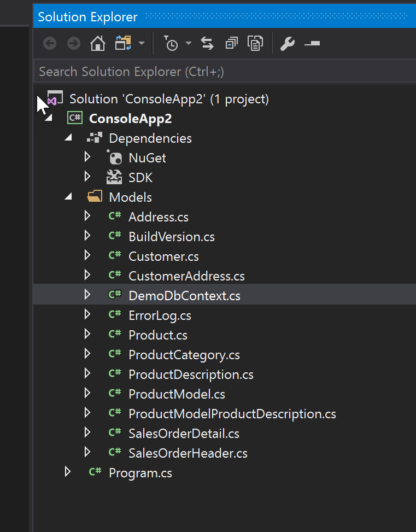Click C# icon beside ErrorLog.cs
This screenshot has height=532, width=416.
click(115, 314)
